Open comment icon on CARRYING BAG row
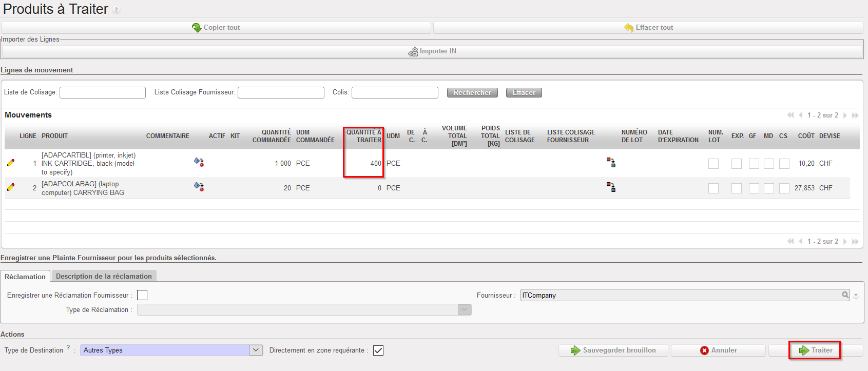Viewport: 868px width, 371px height. point(199,187)
